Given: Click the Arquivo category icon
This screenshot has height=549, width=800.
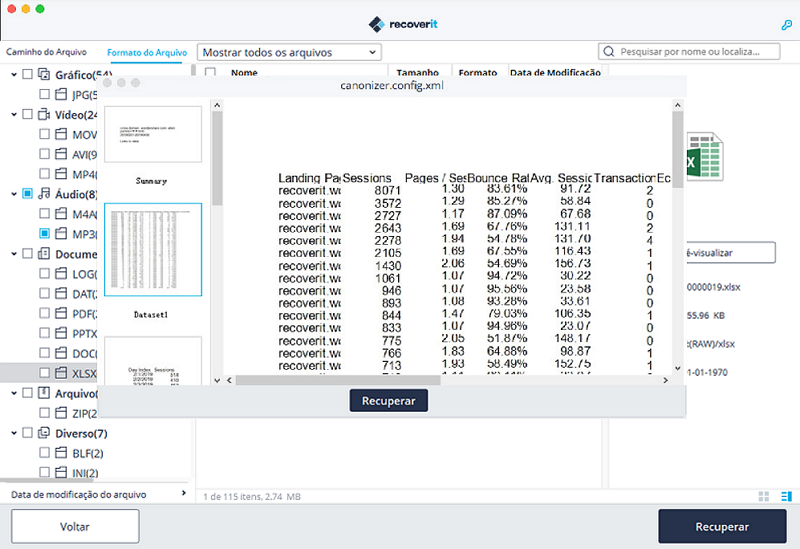Looking at the screenshot, I should (44, 393).
